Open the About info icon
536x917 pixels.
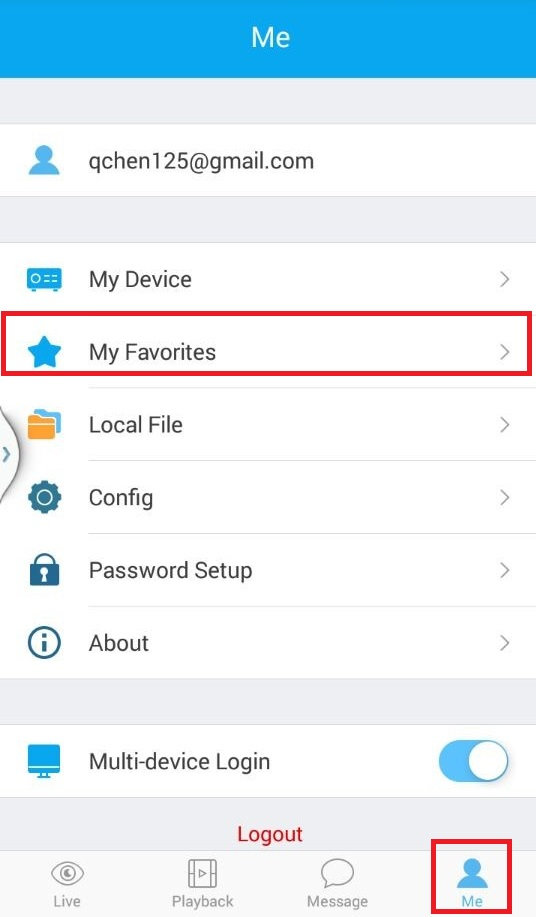click(44, 643)
